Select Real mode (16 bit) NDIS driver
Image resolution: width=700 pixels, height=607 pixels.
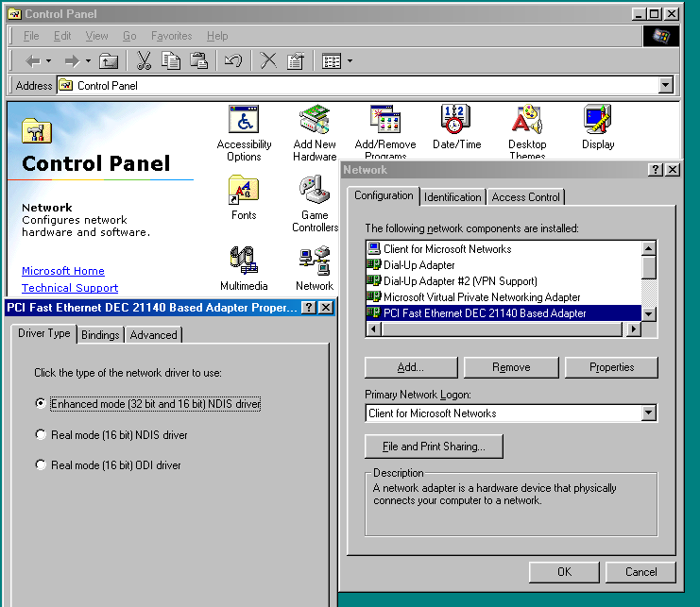point(41,434)
